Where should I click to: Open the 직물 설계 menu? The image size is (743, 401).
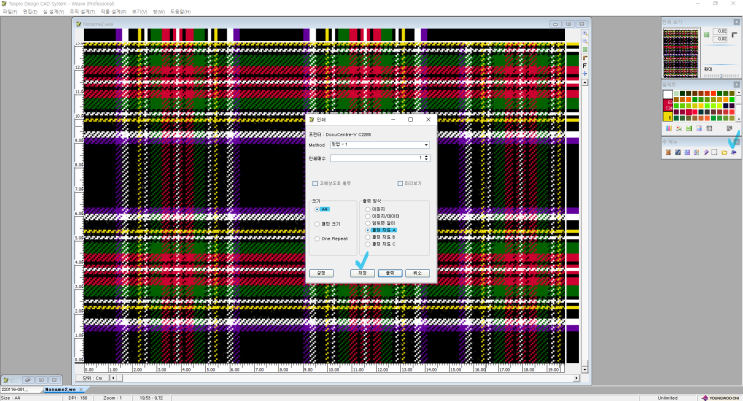113,12
